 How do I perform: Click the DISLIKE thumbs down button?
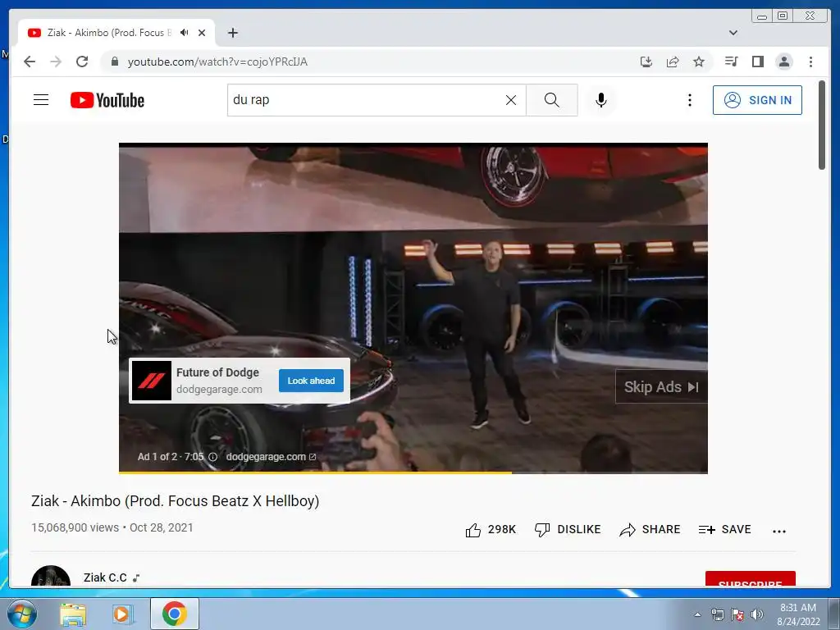tap(568, 530)
